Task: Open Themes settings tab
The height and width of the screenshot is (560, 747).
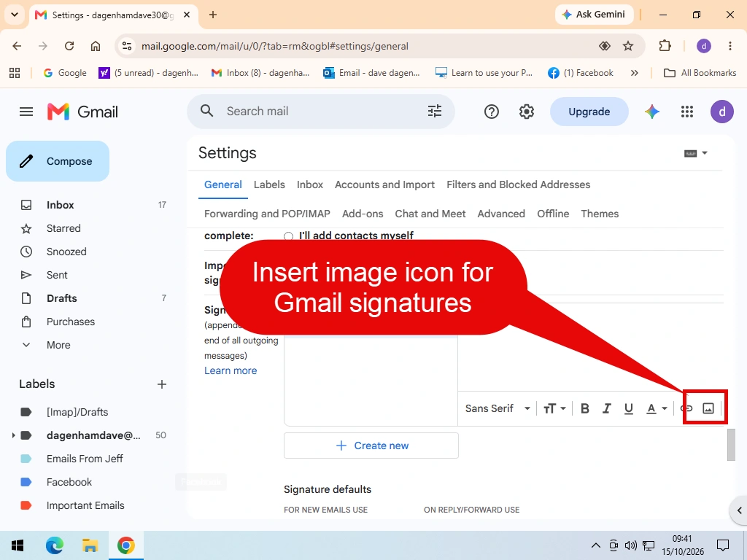Action: [600, 214]
